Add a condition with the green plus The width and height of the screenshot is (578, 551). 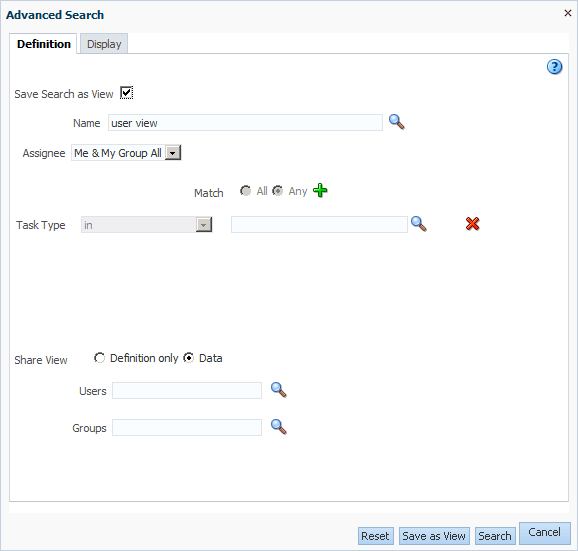tap(320, 191)
